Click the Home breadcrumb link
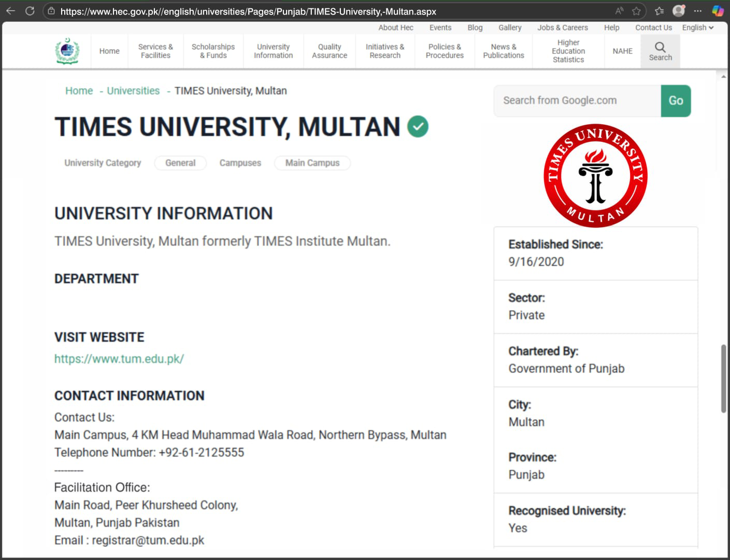Viewport: 730px width, 560px height. 79,91
